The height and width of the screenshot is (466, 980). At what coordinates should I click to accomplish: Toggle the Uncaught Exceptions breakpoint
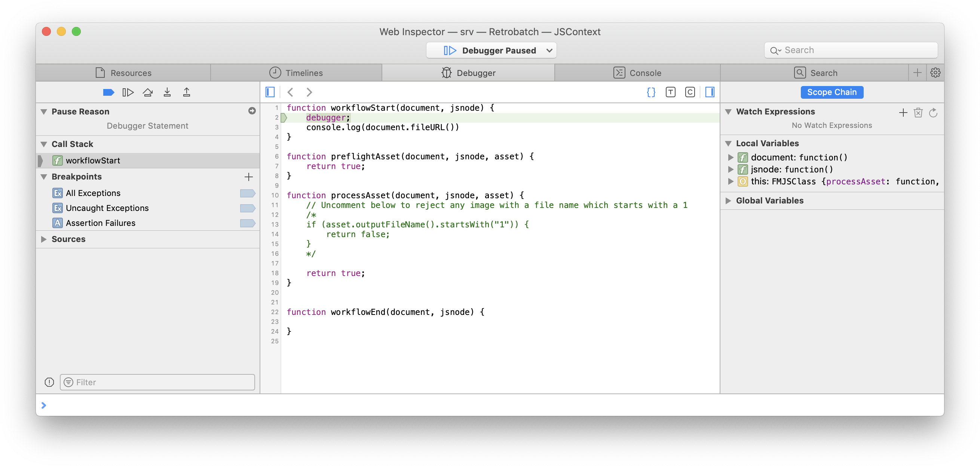[x=247, y=208]
